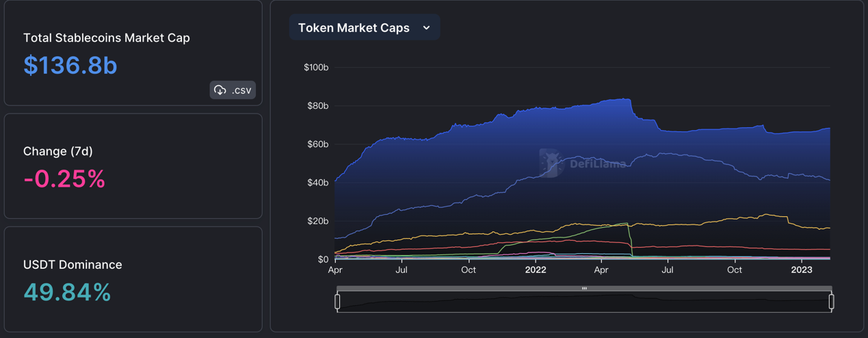Click the right handle of range slider

click(831, 301)
